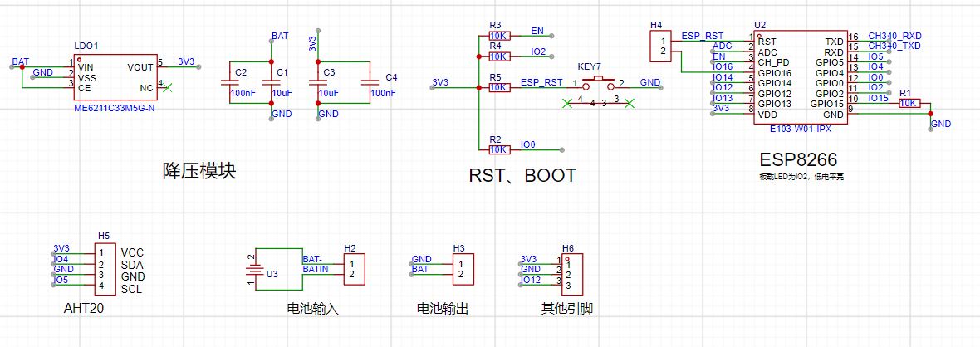Viewport: 980px width, 347px height.
Task: Click the H4 two-pin header
Action: coord(662,46)
